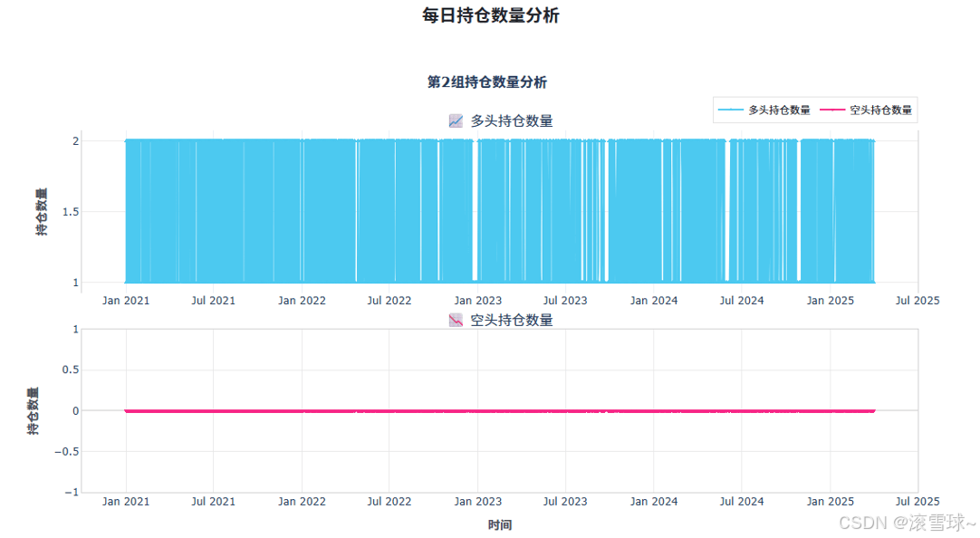Click the Jan 2022 tick of the top chart
Screen dimensions: 980x538
tap(302, 301)
